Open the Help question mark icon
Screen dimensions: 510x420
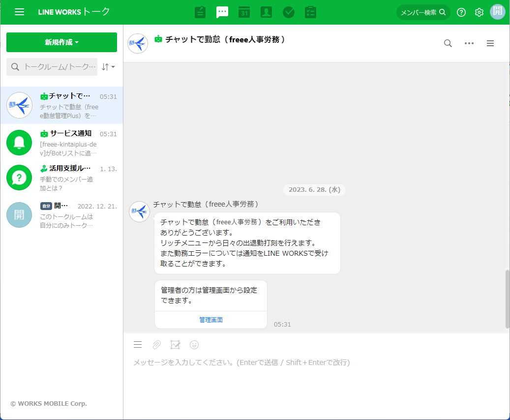pos(461,12)
